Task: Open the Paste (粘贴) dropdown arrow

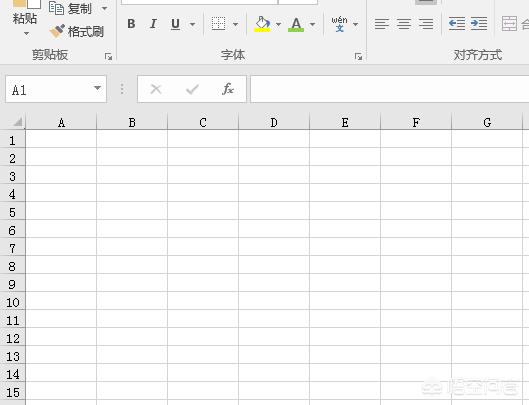Action: tap(26, 33)
